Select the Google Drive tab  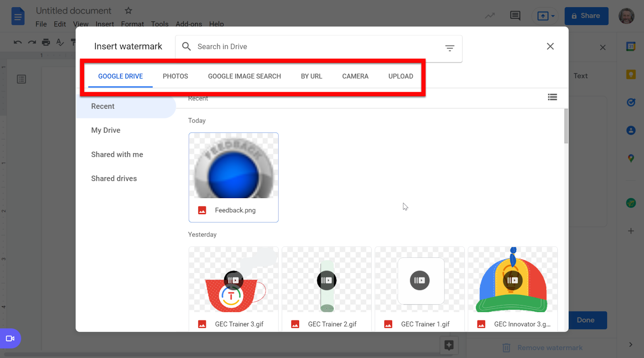[x=120, y=76]
